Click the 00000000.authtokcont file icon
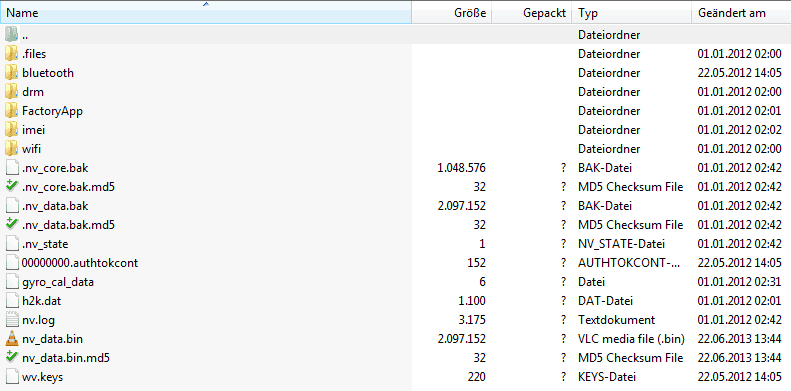791x391 pixels. click(11, 263)
